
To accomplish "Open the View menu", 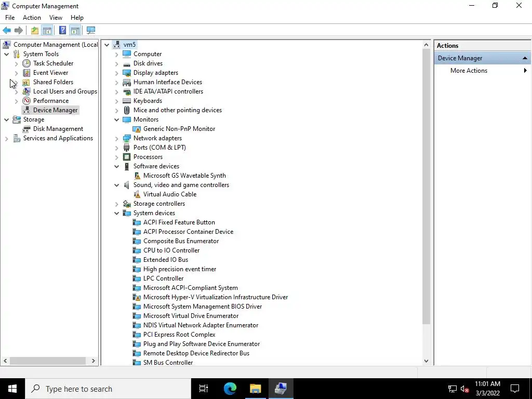I will pyautogui.click(x=56, y=18).
